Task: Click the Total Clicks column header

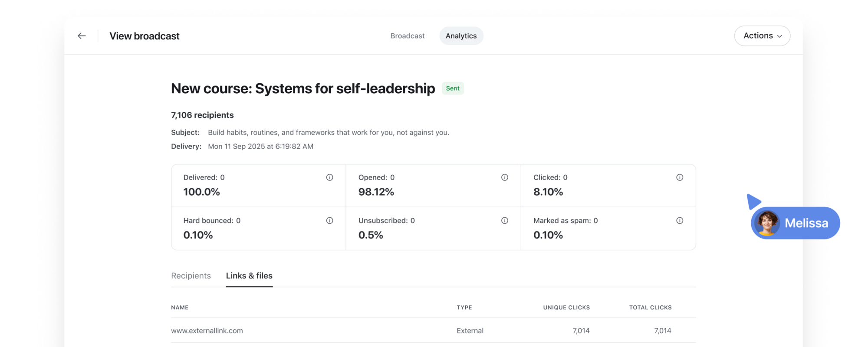Action: click(x=650, y=308)
